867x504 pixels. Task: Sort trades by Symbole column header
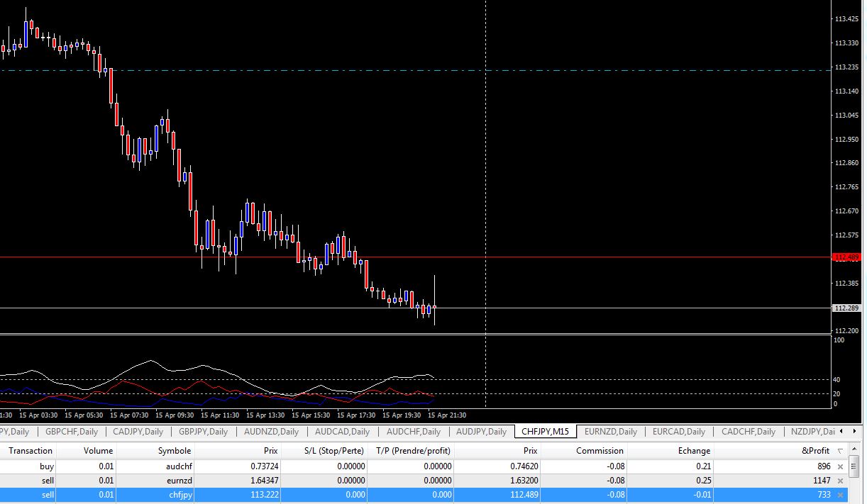click(x=174, y=451)
